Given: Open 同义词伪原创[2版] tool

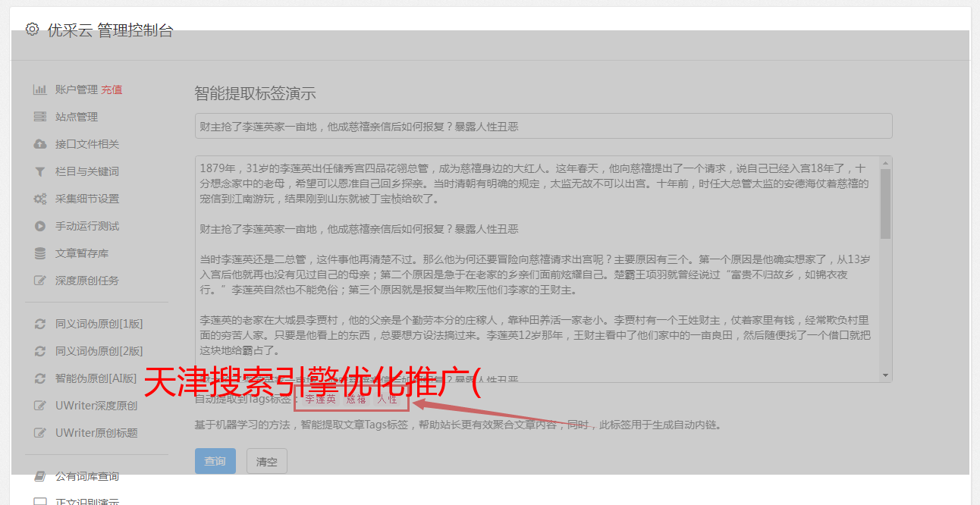Looking at the screenshot, I should (x=99, y=351).
